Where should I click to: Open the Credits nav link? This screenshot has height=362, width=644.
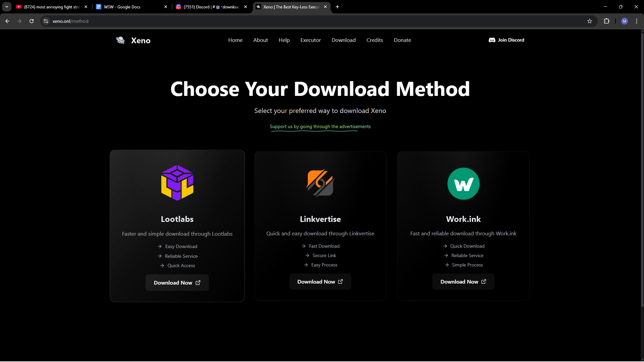[x=375, y=40]
